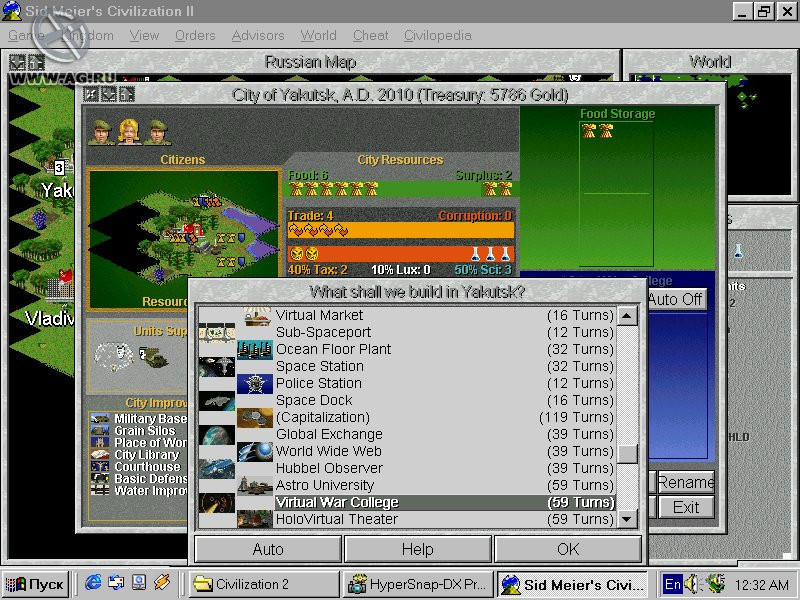Viewport: 800px width, 600px height.
Task: Click second icon in city window title bar
Action: [108, 94]
